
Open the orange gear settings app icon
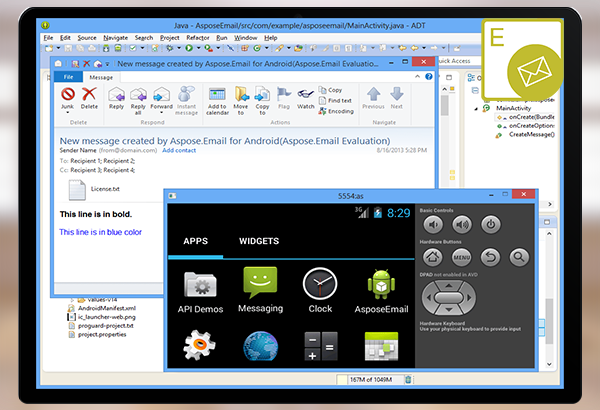pos(199,345)
